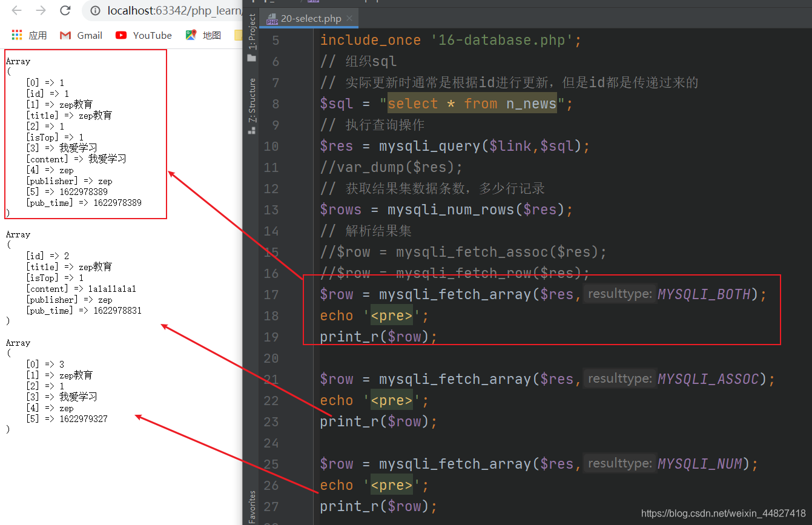Viewport: 812px width, 525px height.
Task: Click '[3] => 我爱学习' in third array
Action: tap(62, 397)
